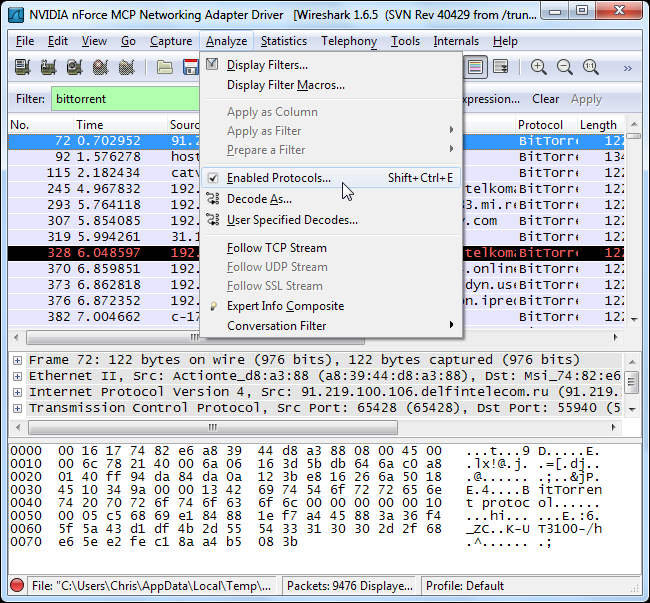This screenshot has width=650, height=603.
Task: Click Profile: Default in status bar
Action: (x=465, y=585)
